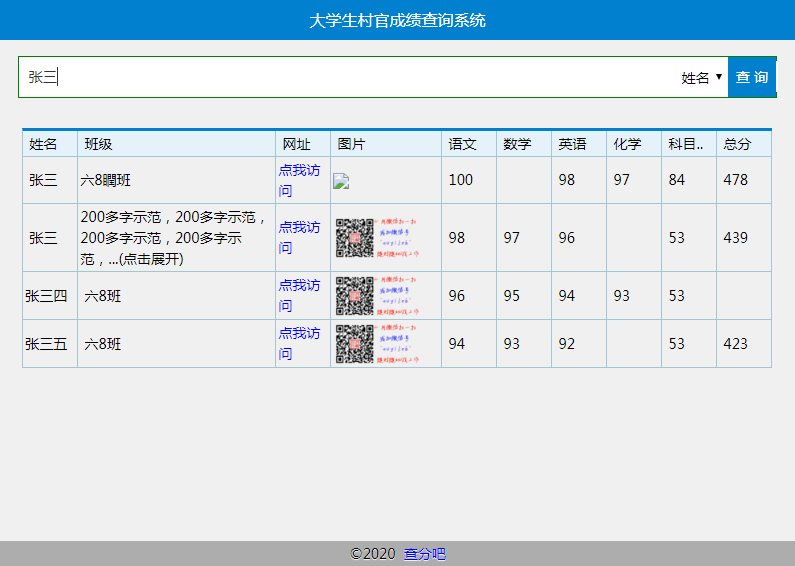Select the 张三四 name cell
The width and height of the screenshot is (795, 566).
[47, 296]
